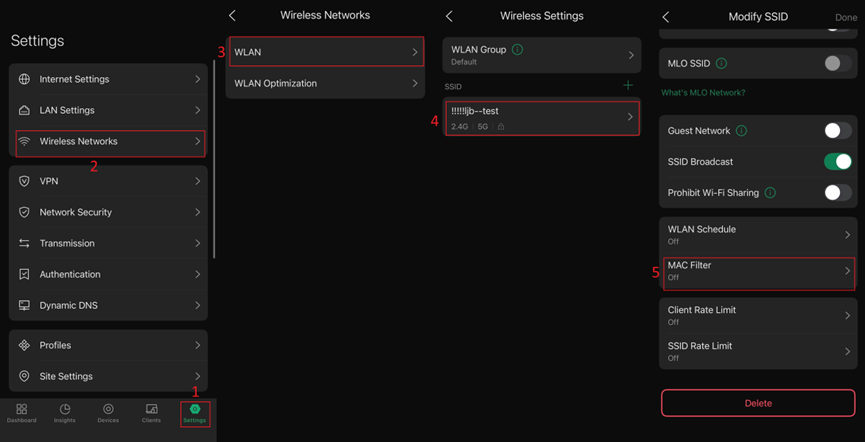Toggle the MLO SSID switch
865x442 pixels.
[x=838, y=63]
